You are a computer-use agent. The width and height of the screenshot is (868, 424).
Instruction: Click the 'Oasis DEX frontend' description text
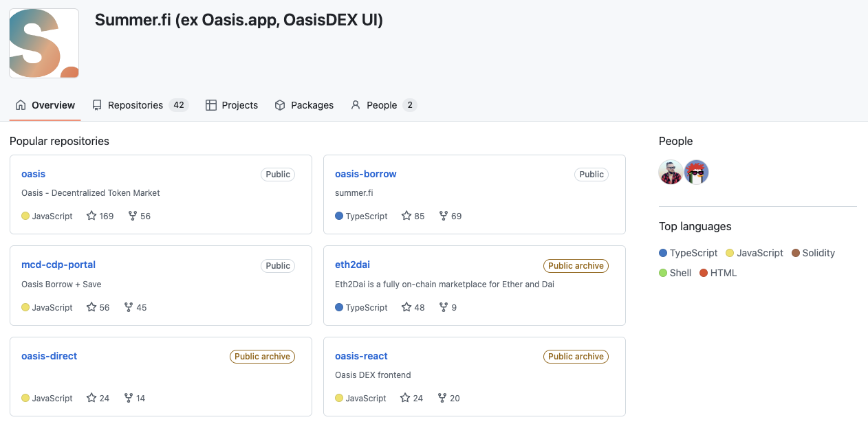coord(373,375)
